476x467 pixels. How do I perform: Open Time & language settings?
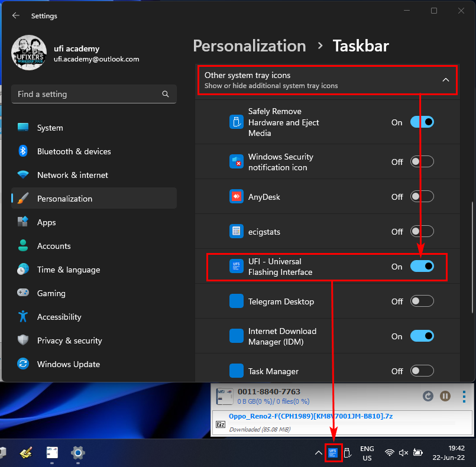point(94,270)
